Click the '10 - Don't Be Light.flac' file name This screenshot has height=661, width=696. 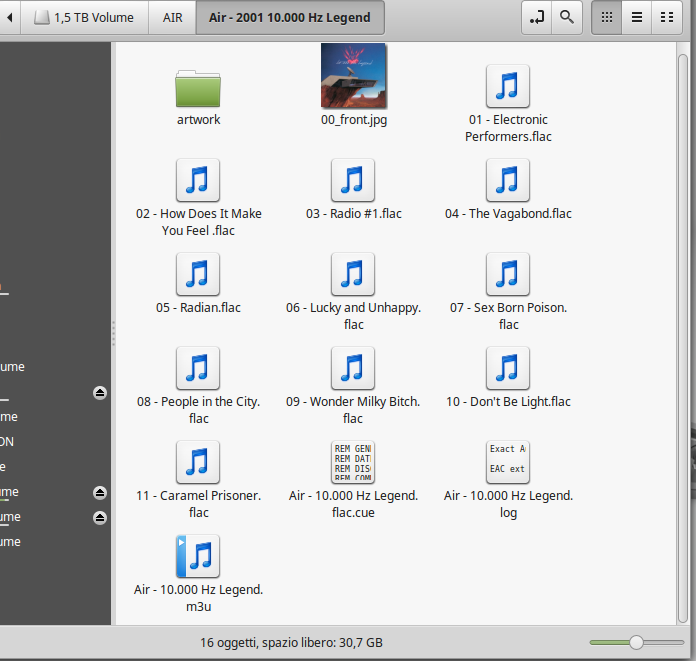pos(508,402)
